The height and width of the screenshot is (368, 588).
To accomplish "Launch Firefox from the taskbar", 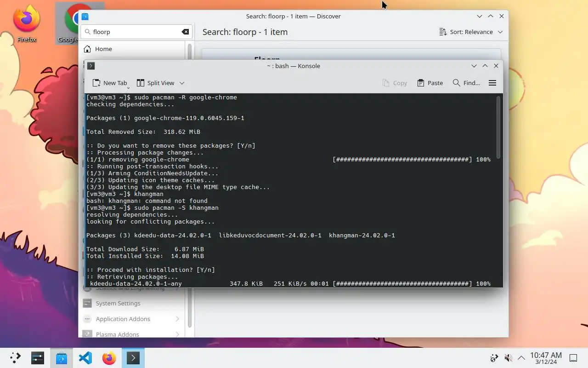I will pos(109,358).
